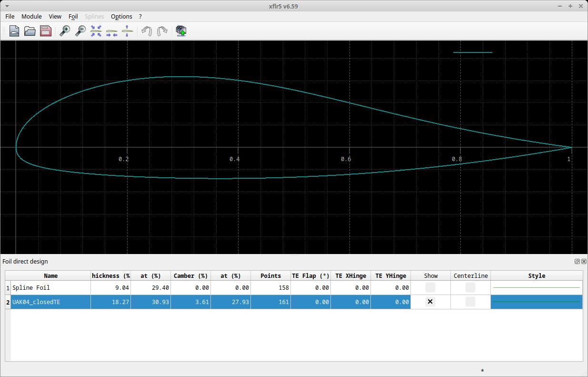Open the File menu dropdown
Image resolution: width=588 pixels, height=377 pixels.
[x=10, y=16]
